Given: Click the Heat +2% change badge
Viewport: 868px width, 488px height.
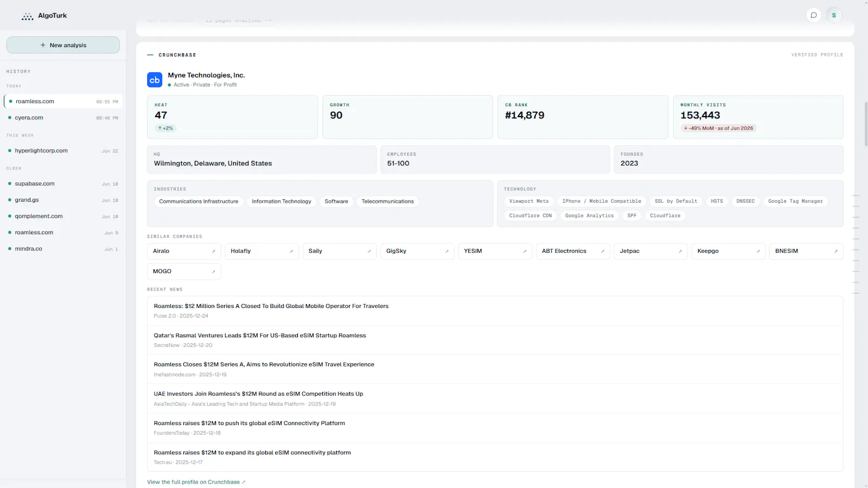Looking at the screenshot, I should [165, 129].
